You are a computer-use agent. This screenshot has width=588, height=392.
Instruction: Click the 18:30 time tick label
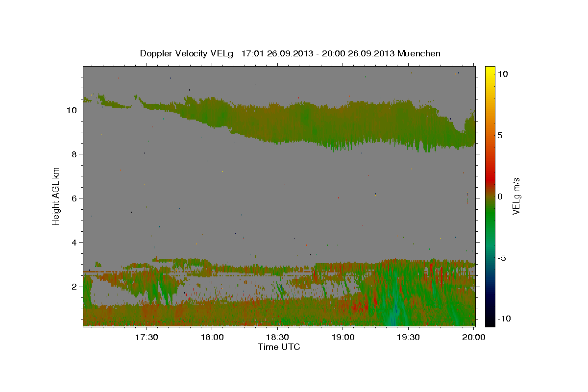[277, 337]
